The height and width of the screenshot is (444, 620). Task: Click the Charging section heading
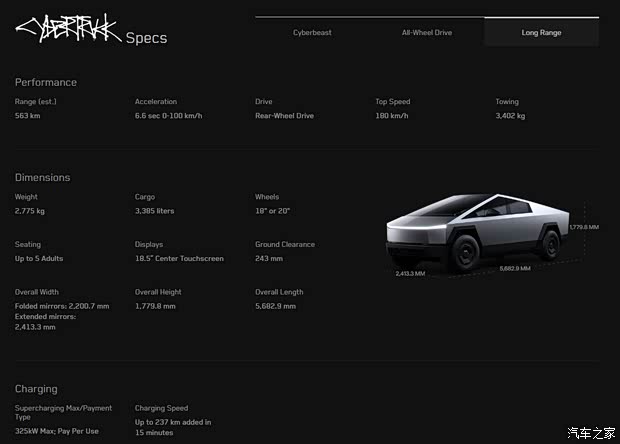[36, 389]
